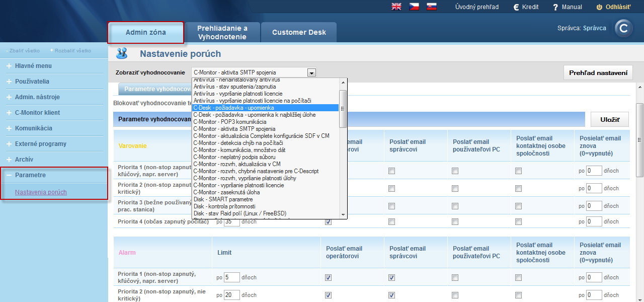Click the main page vertical scrollbar

(639, 140)
